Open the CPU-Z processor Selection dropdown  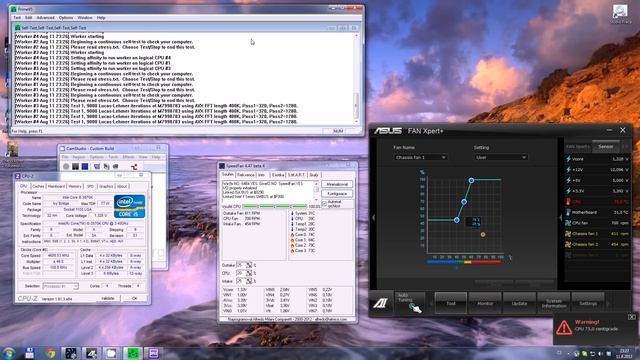pyautogui.click(x=60, y=286)
